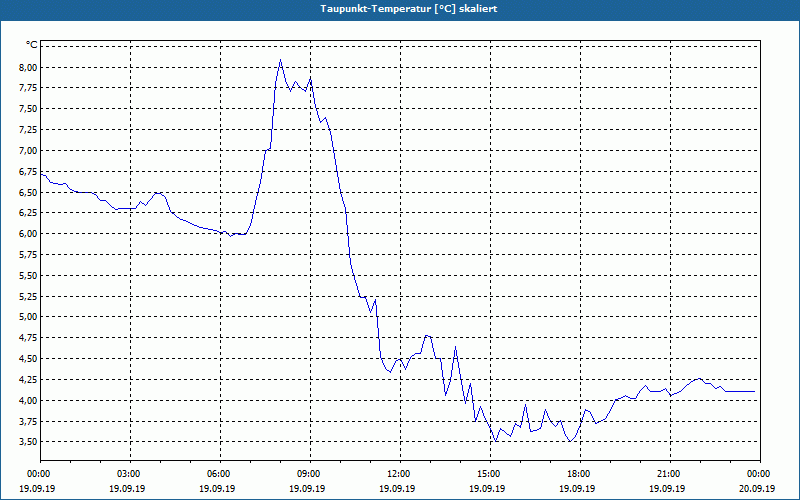Select the 3,50 y-axis value

pos(29,442)
